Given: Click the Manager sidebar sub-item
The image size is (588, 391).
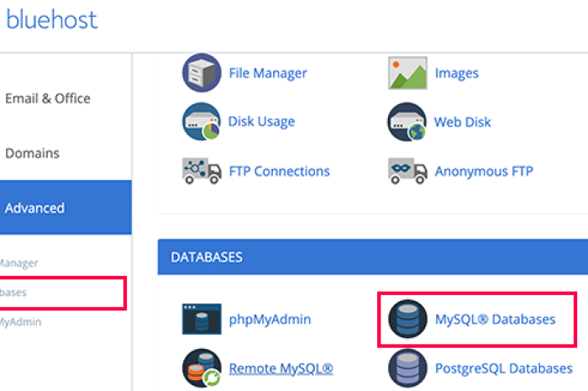Looking at the screenshot, I should pos(18,263).
